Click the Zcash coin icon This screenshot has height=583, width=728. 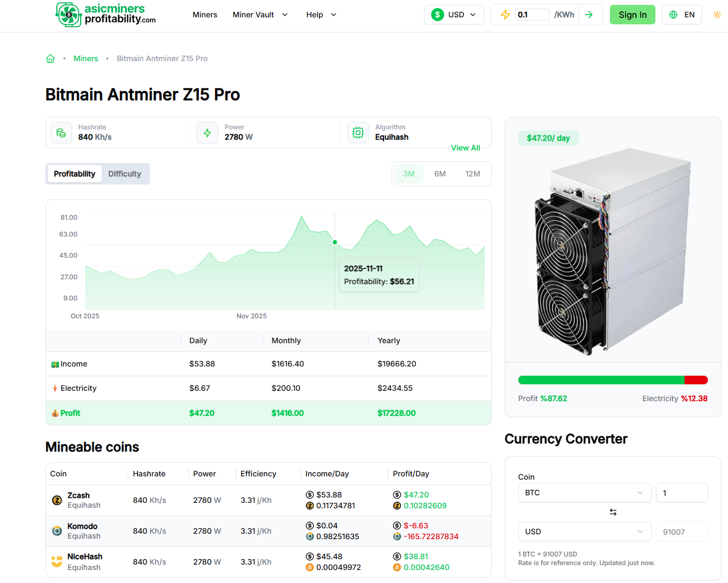57,500
